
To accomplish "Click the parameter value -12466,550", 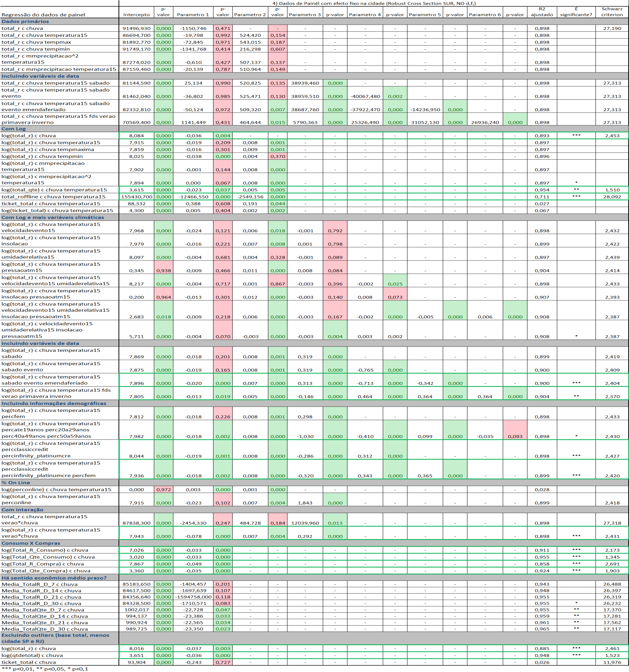I will [x=193, y=197].
